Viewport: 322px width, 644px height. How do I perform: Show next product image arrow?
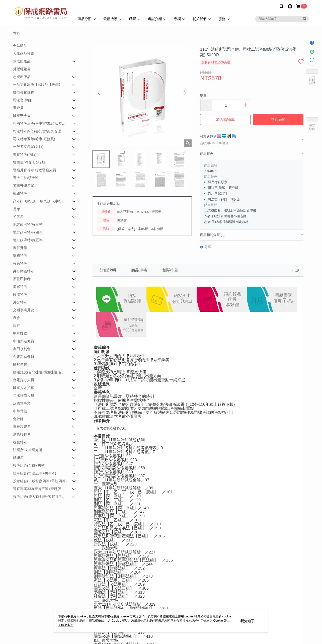pos(185,93)
